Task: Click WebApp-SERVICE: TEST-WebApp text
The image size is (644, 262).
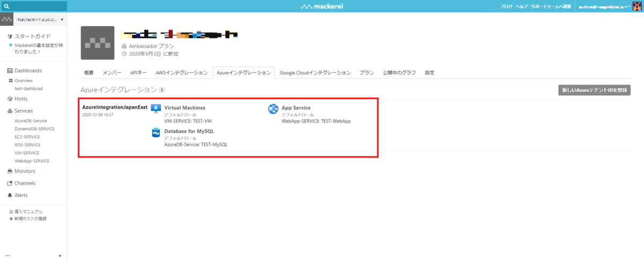Action: (316, 121)
